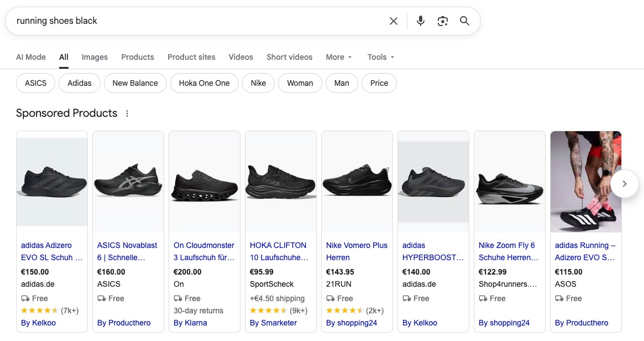The width and height of the screenshot is (644, 341).
Task: Open the Price filter chip
Action: pos(379,83)
